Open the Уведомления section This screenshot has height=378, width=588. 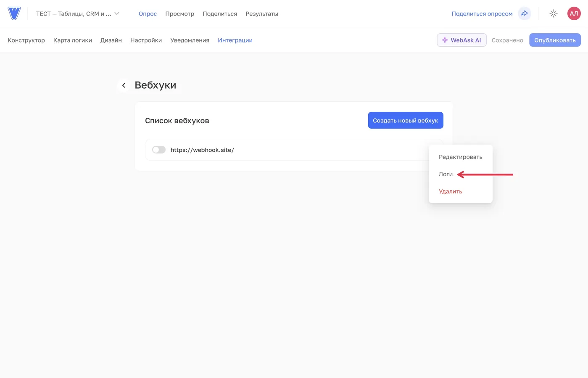[x=190, y=40]
